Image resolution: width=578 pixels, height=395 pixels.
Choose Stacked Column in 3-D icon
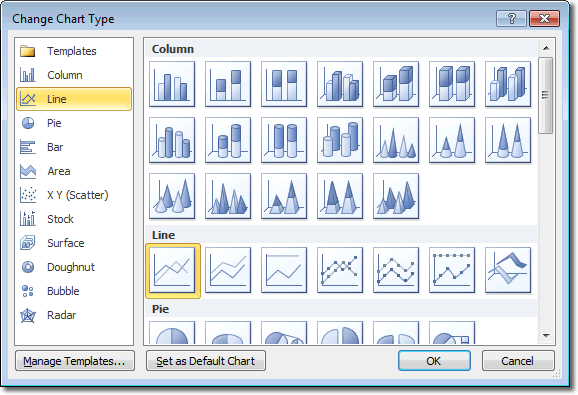(x=396, y=84)
